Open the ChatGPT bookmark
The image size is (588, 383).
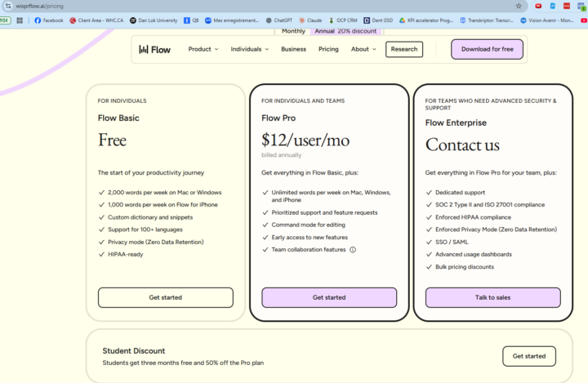[x=278, y=20]
